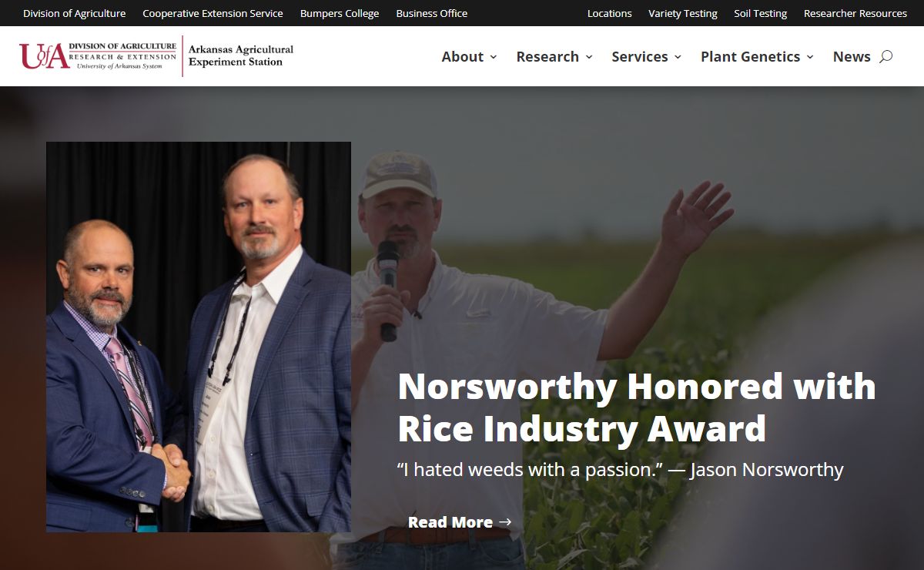Open the Soil Testing link
924x570 pixels.
(761, 13)
